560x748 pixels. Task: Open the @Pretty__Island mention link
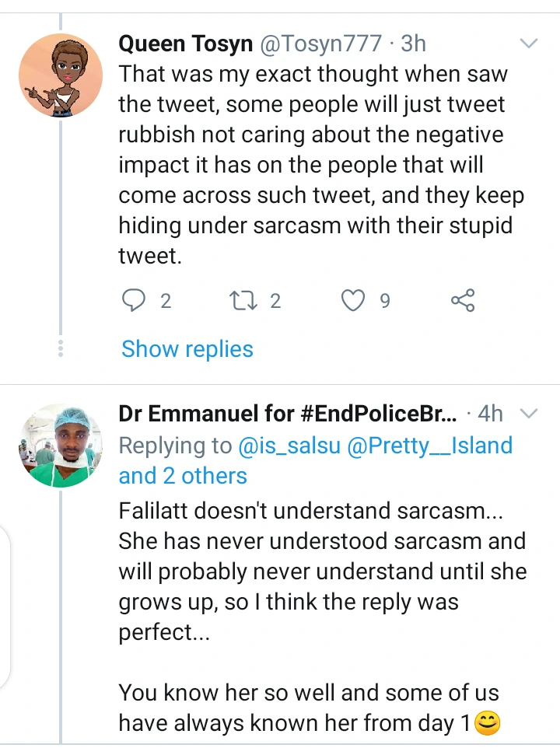pyautogui.click(x=430, y=446)
